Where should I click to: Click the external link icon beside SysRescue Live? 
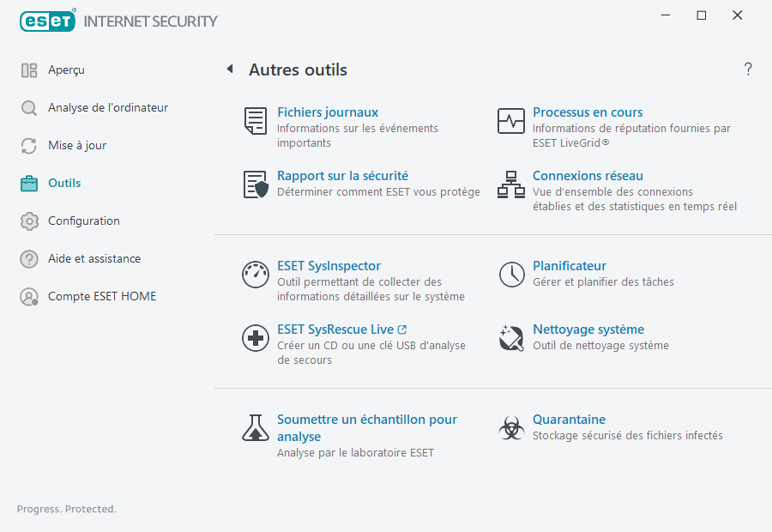click(402, 329)
